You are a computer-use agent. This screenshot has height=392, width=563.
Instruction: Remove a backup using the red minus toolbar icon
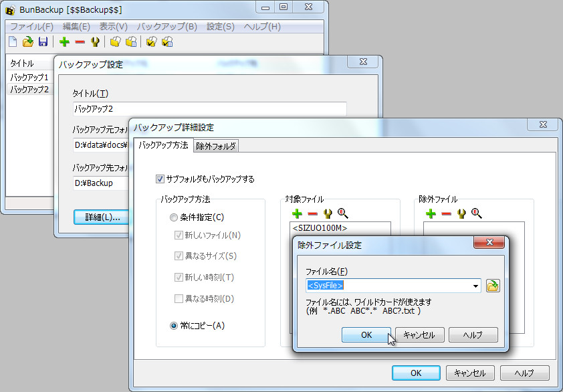[x=78, y=41]
